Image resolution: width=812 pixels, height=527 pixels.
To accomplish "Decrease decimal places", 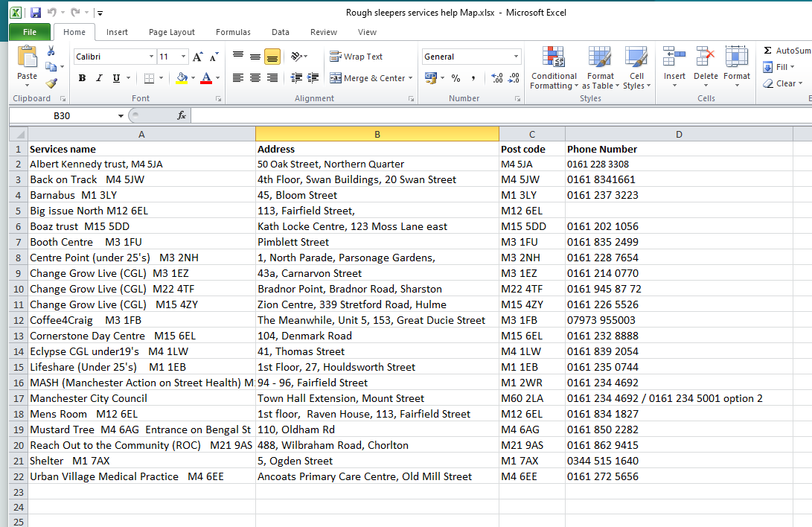I will pyautogui.click(x=514, y=78).
